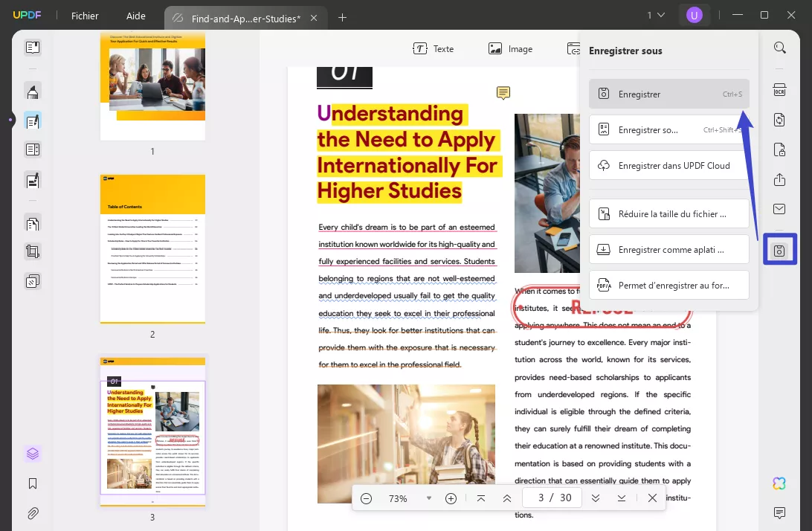
Task: Click the UPDF logo
Action: pyautogui.click(x=27, y=15)
